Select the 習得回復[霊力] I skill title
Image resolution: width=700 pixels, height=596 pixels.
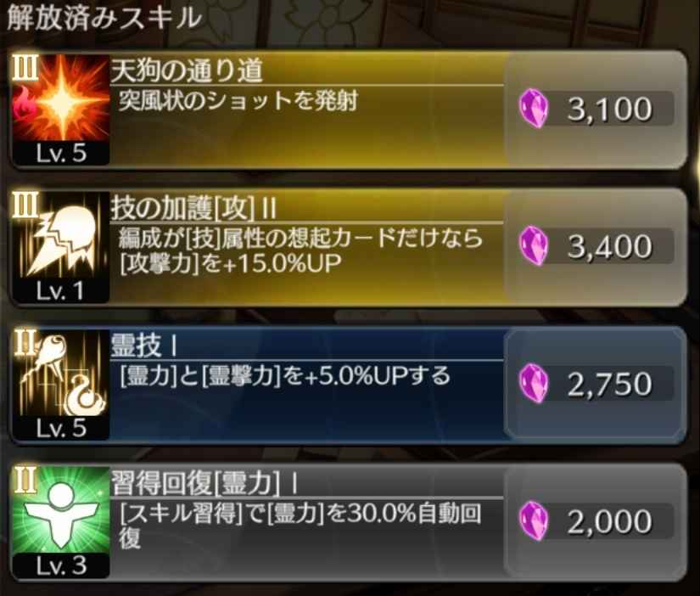click(x=204, y=483)
